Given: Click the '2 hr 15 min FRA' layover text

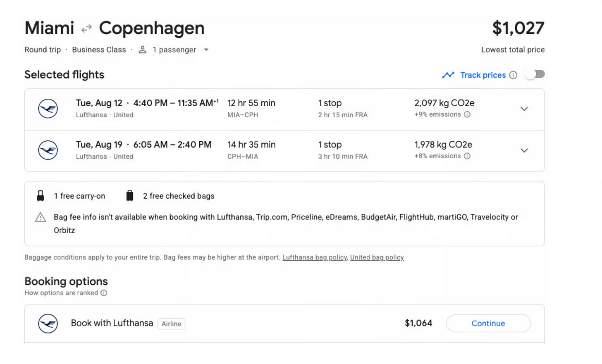Looking at the screenshot, I should [343, 115].
